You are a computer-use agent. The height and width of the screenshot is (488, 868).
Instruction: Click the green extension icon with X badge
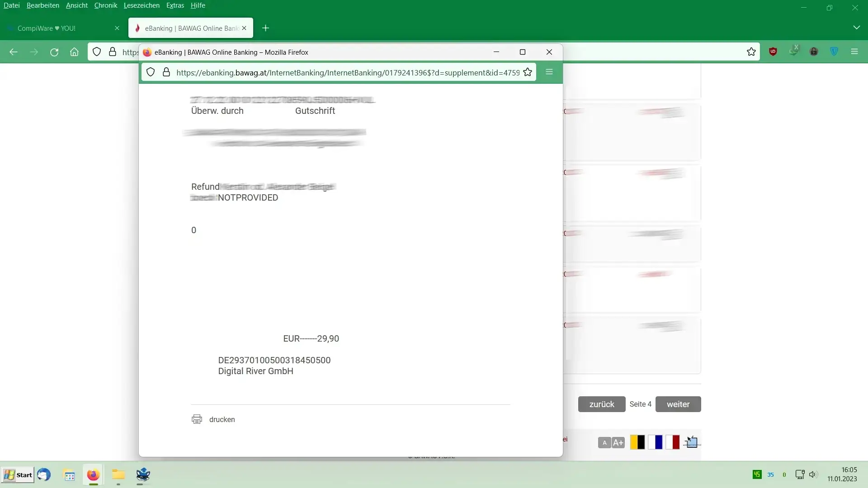[793, 51]
